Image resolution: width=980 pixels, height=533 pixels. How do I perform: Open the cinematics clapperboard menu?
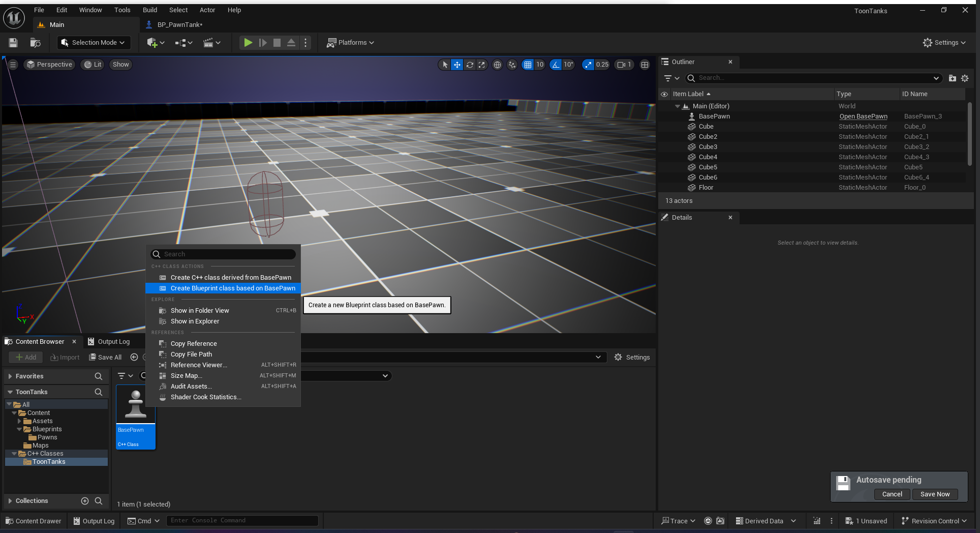click(x=211, y=43)
